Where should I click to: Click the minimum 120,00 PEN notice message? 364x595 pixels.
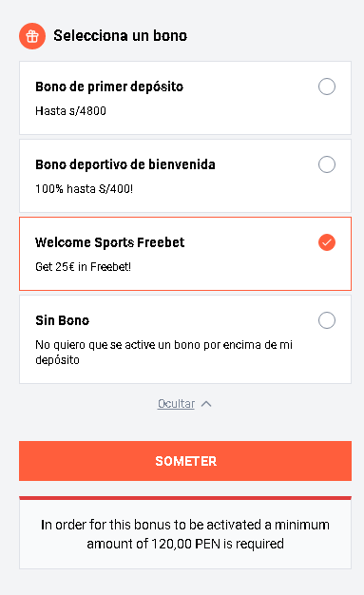185,534
